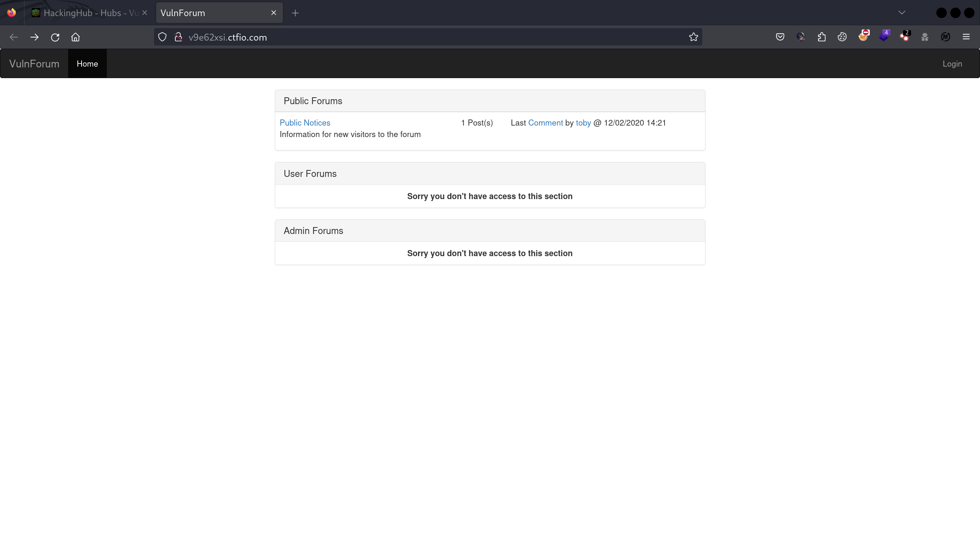The height and width of the screenshot is (533, 980).
Task: Click the VulnForum brand link
Action: click(34, 64)
